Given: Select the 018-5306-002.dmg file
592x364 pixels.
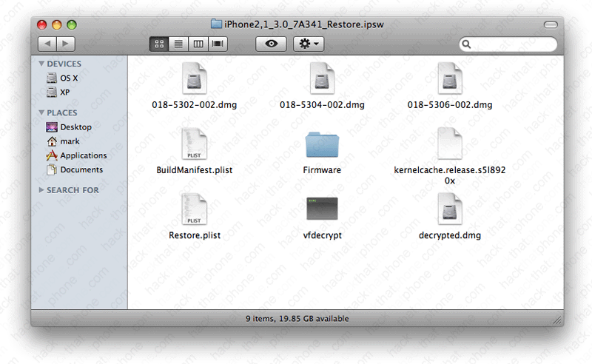Looking at the screenshot, I should coord(450,79).
